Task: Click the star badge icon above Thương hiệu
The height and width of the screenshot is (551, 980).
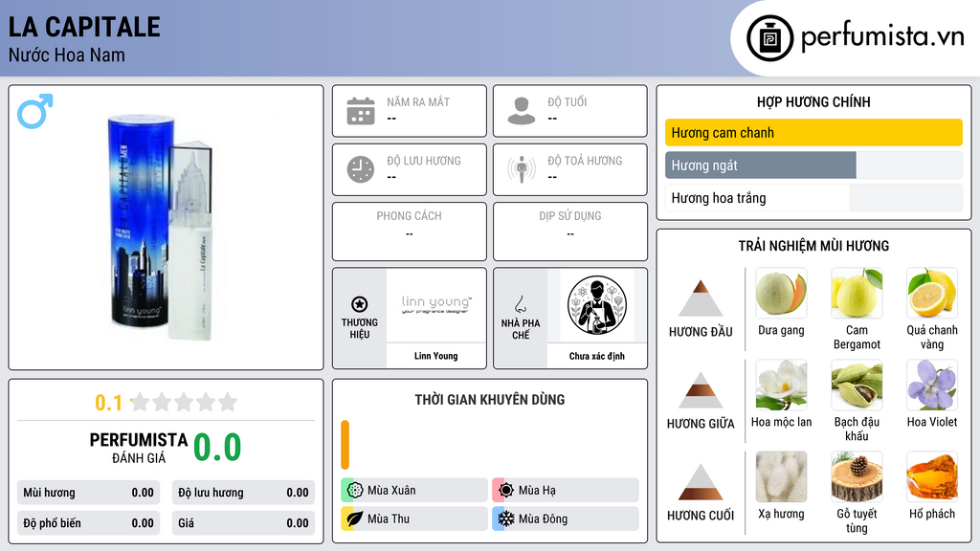Action: pos(360,304)
